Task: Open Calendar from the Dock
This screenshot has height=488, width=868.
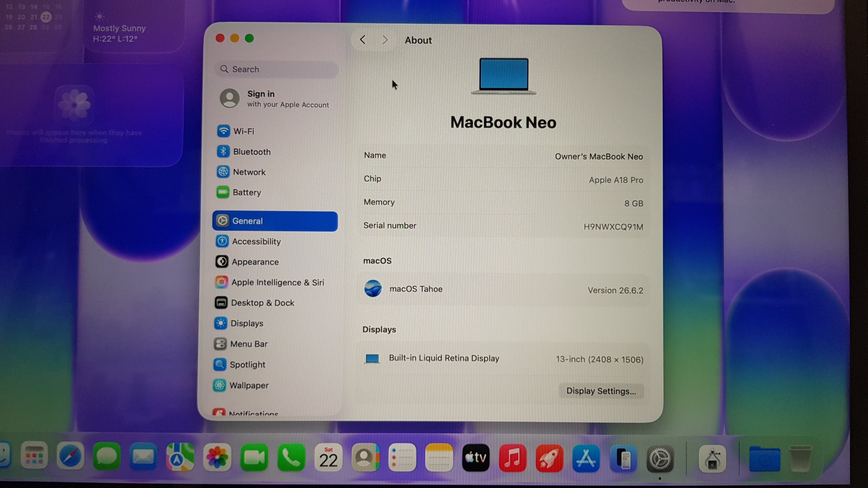Action: 328,457
